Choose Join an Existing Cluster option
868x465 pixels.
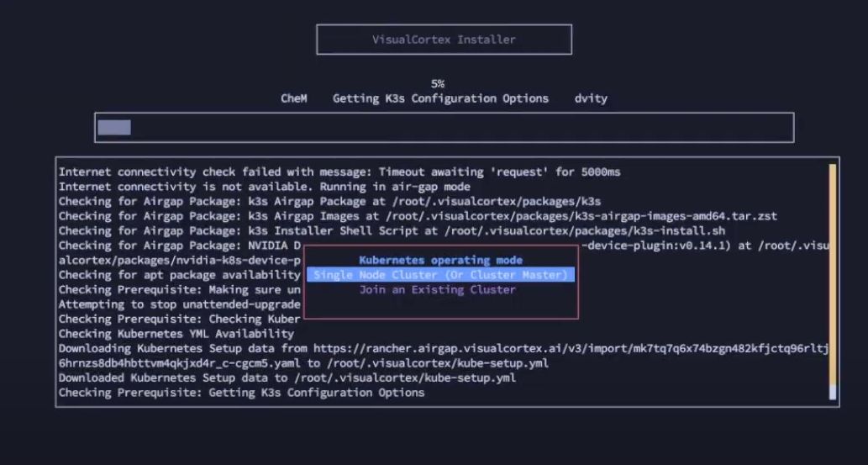438,290
